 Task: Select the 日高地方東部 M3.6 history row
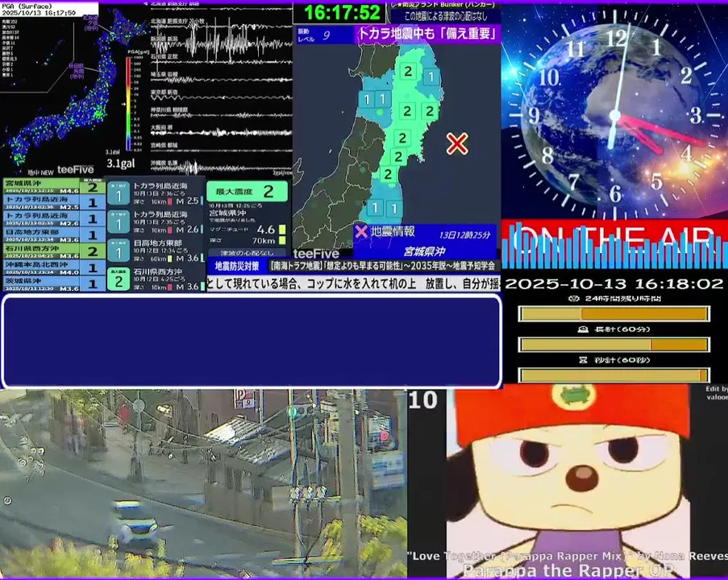pos(54,235)
